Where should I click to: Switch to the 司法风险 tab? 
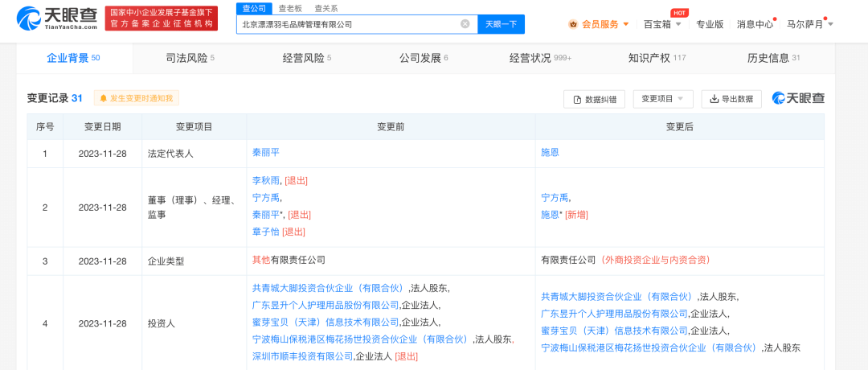tap(190, 58)
